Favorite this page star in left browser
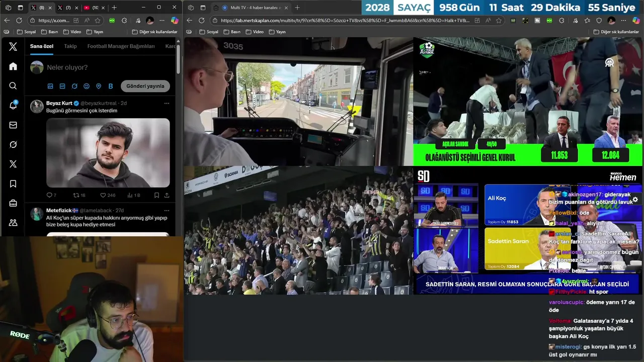Screen dimensions: 644x362 coord(98,20)
